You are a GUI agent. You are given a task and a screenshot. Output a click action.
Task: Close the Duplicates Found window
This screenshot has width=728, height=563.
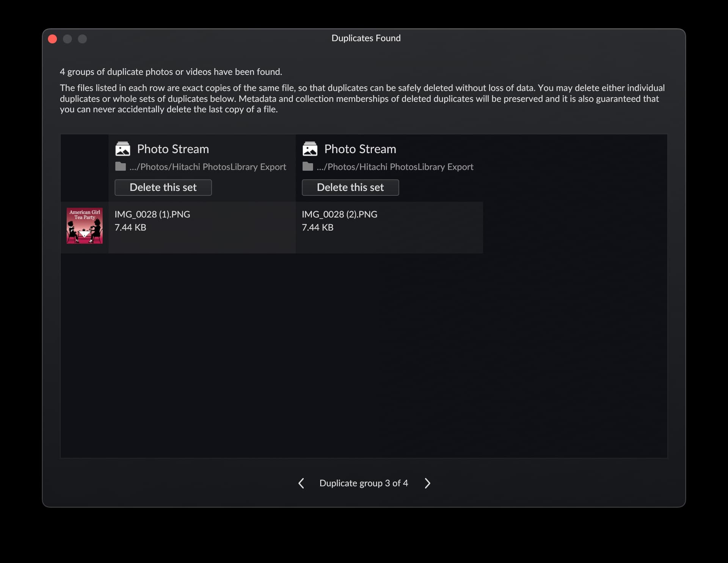coord(53,39)
